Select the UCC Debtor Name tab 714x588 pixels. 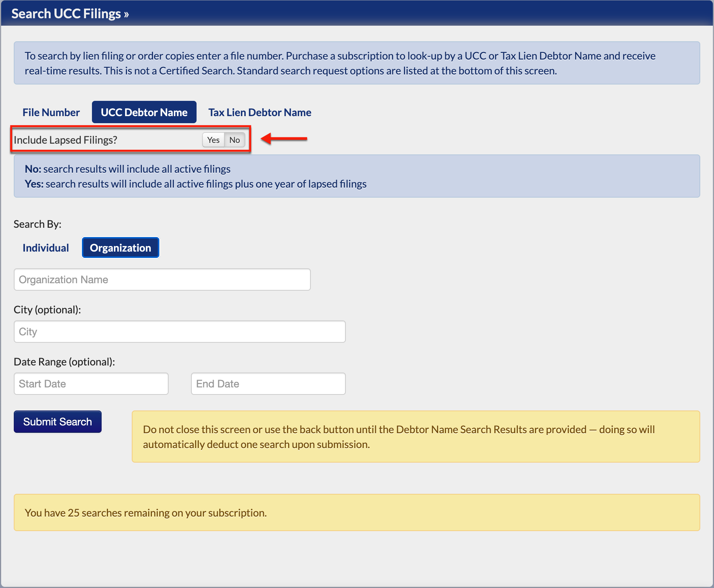[144, 112]
